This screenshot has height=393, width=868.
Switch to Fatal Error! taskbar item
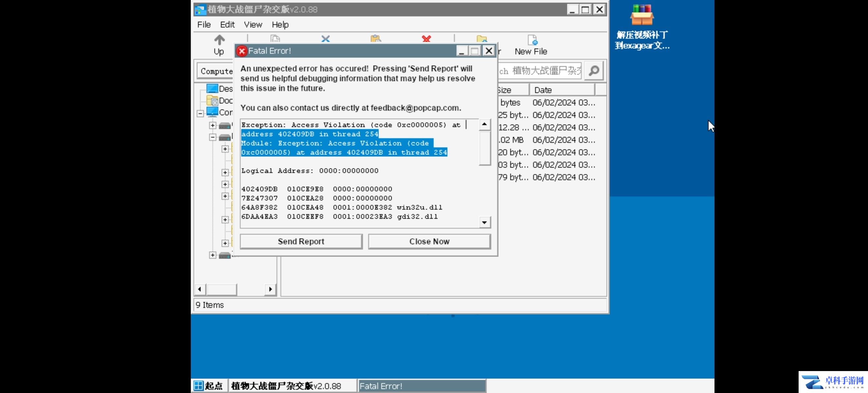pos(422,385)
